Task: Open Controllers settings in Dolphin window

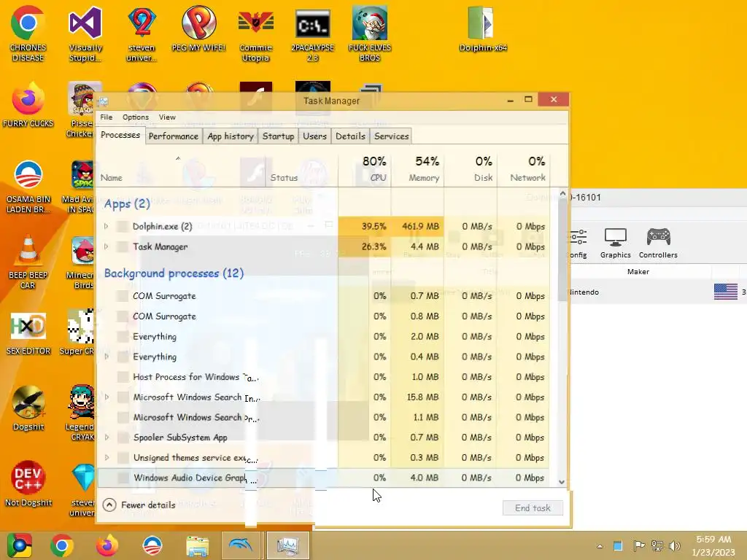Action: (x=658, y=243)
